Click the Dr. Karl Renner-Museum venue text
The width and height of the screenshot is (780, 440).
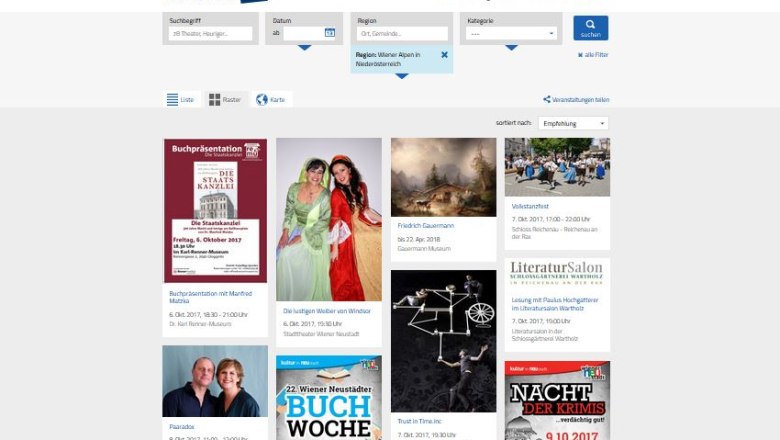coord(200,324)
